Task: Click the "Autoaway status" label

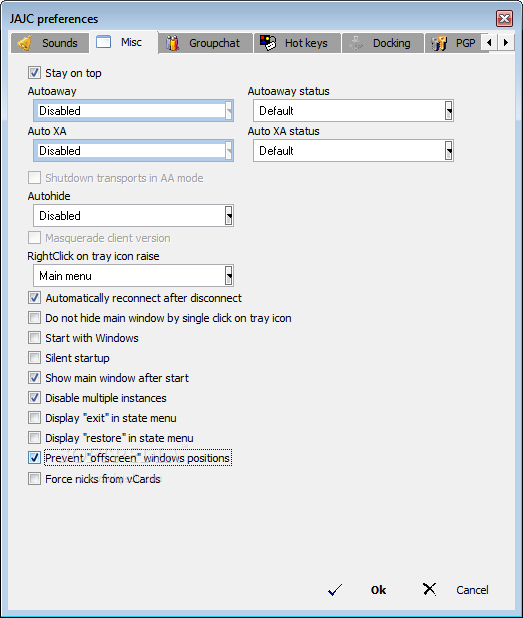Action: [x=288, y=91]
